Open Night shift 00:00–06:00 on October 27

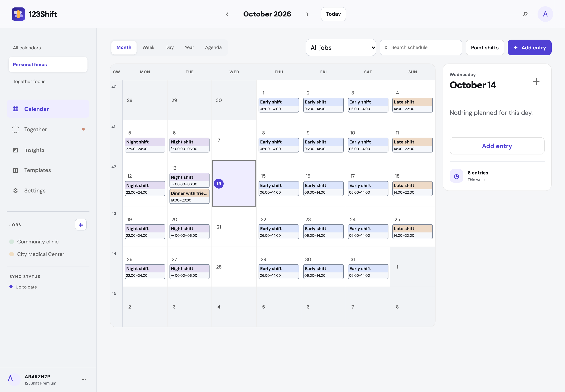coord(189,272)
